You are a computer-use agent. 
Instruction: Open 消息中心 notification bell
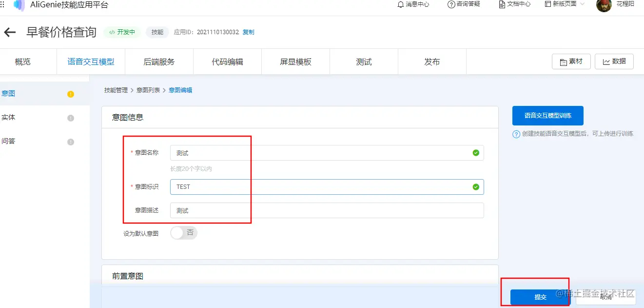tap(413, 4)
